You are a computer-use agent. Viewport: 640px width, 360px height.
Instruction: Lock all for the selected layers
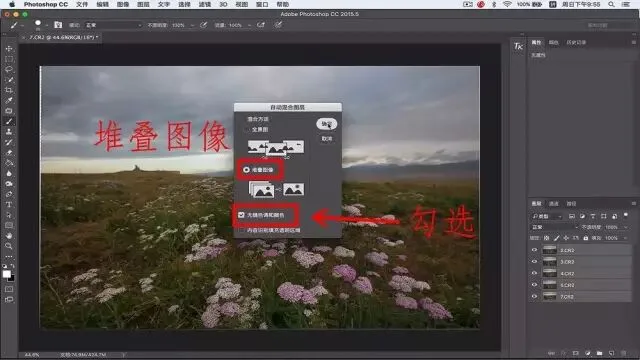(586, 238)
